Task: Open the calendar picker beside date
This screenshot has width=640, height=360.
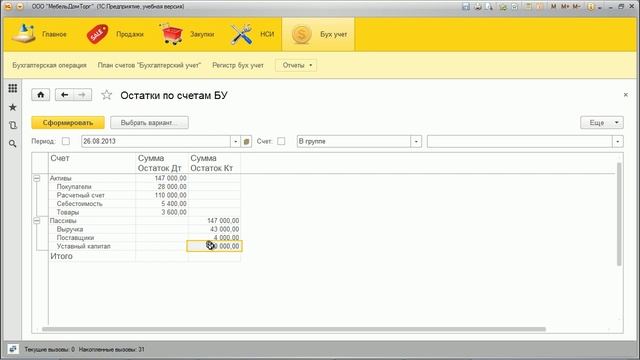Action: click(246, 141)
